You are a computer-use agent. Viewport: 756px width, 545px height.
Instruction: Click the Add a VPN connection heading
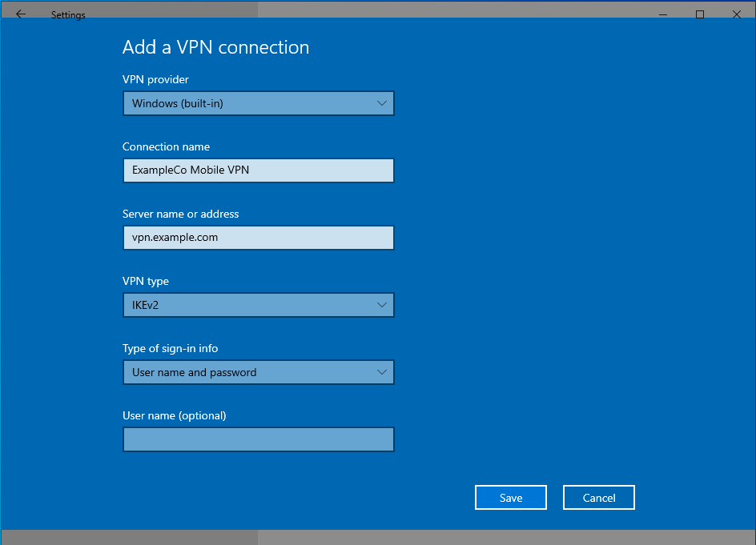coord(215,47)
